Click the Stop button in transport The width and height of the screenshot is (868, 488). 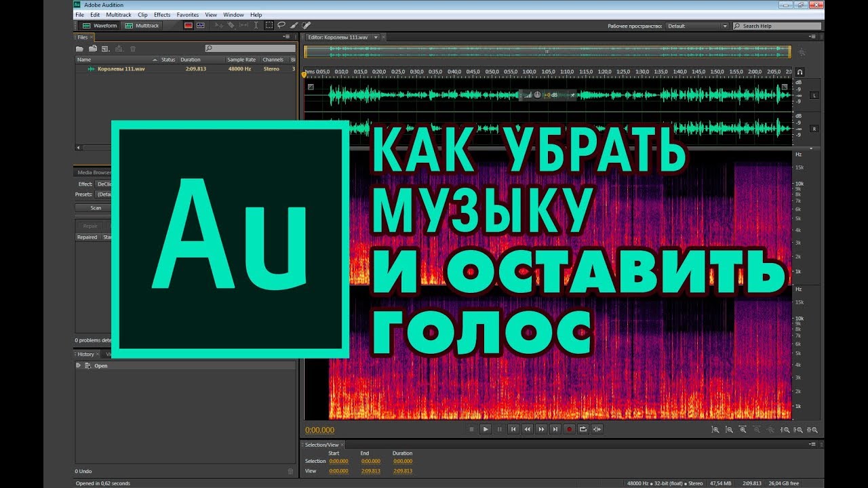[471, 429]
